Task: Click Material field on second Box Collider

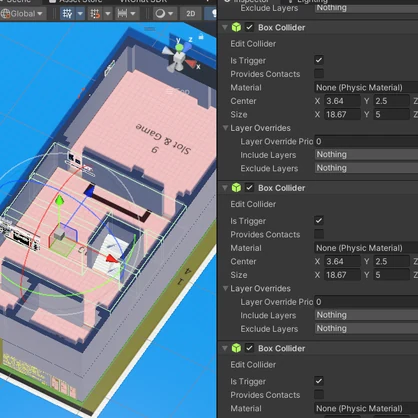Action: point(366,248)
